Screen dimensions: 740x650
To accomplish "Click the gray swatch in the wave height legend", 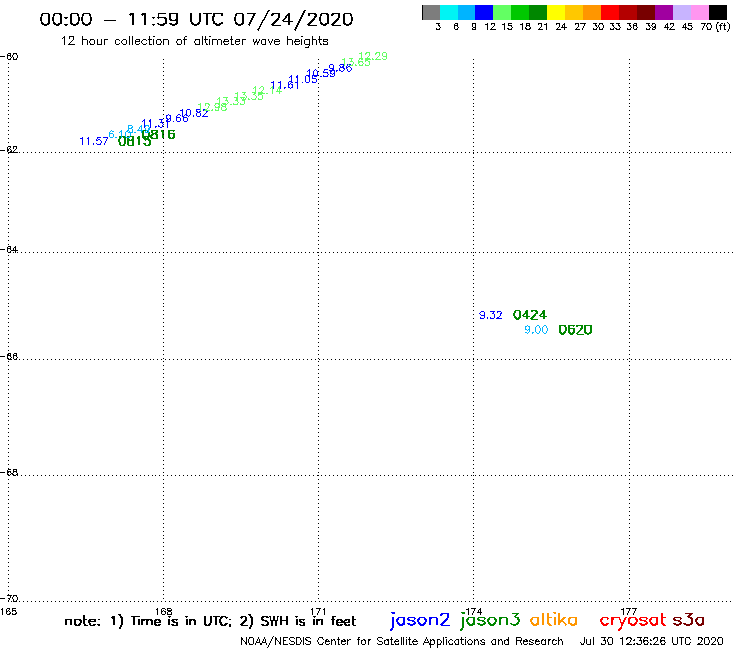I will 431,12.
